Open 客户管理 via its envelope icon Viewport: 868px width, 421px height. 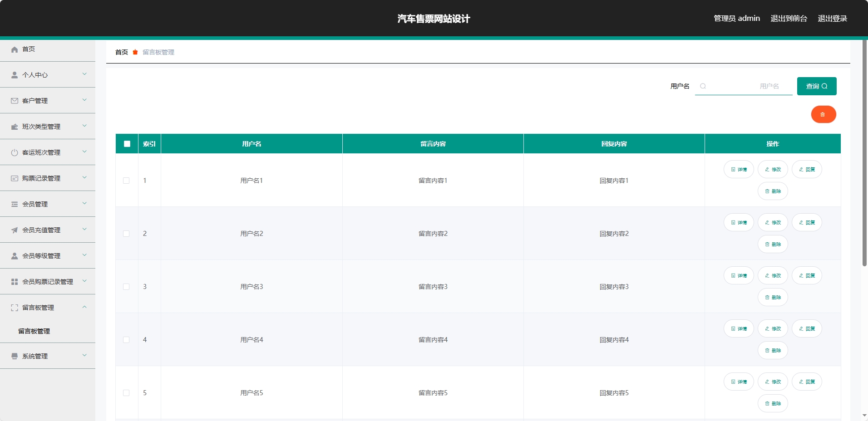point(14,101)
